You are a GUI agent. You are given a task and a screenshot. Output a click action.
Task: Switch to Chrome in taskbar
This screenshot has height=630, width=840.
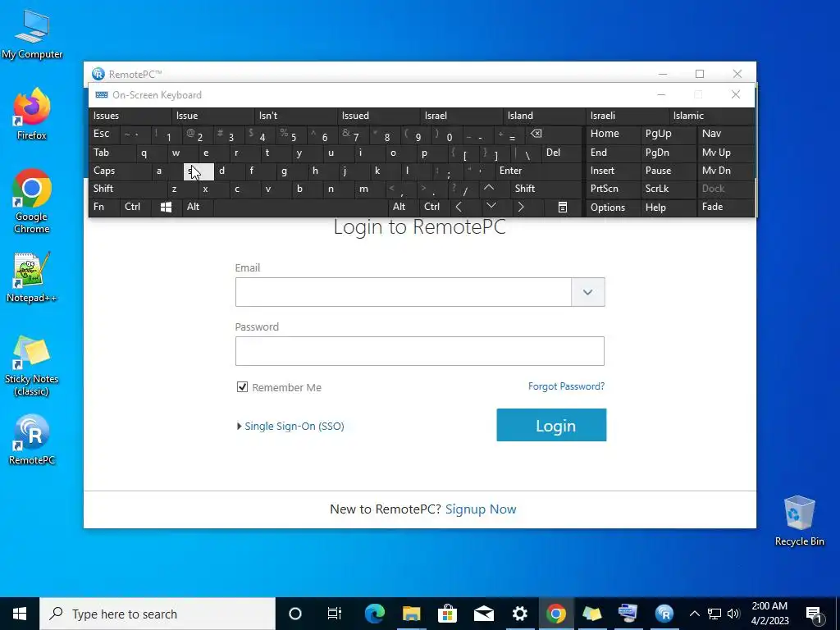click(556, 614)
